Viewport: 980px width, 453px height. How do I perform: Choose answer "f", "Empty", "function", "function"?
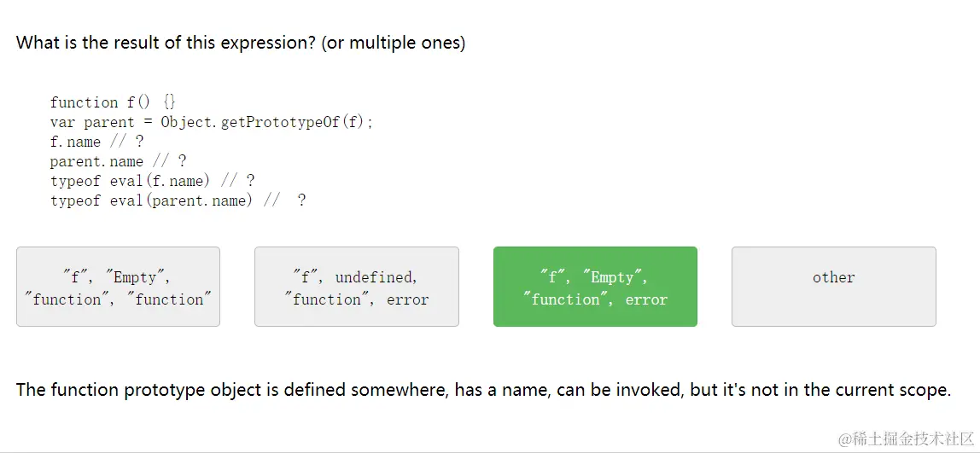click(x=118, y=287)
